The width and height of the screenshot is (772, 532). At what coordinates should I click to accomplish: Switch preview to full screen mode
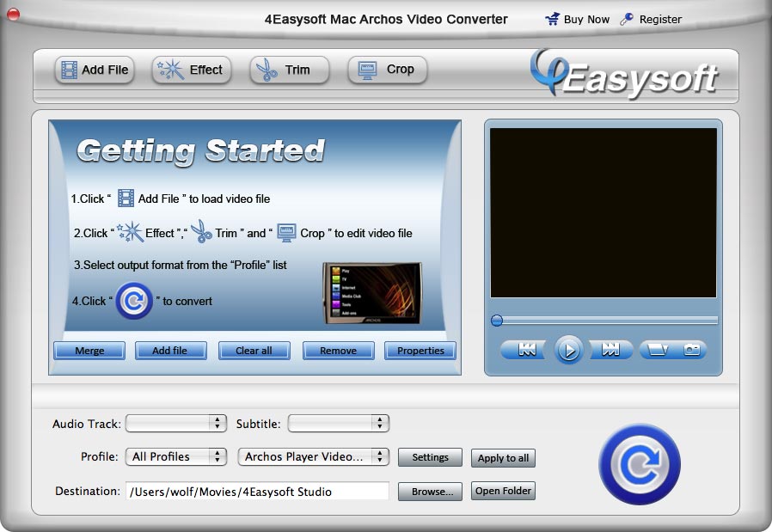657,350
